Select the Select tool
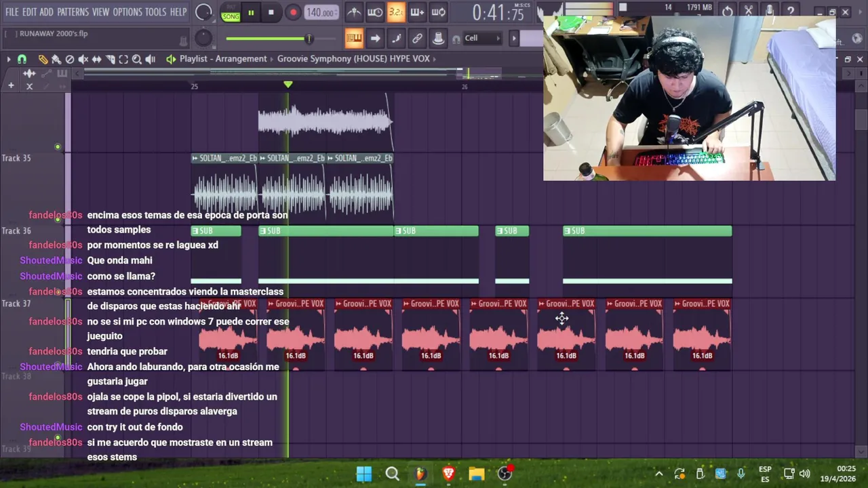The width and height of the screenshot is (868, 488). point(123,60)
